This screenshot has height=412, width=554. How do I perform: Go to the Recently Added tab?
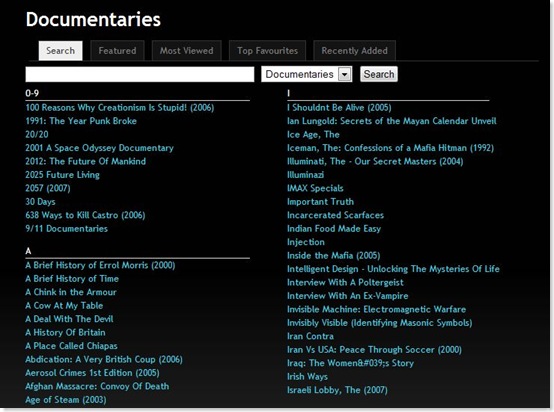[354, 51]
